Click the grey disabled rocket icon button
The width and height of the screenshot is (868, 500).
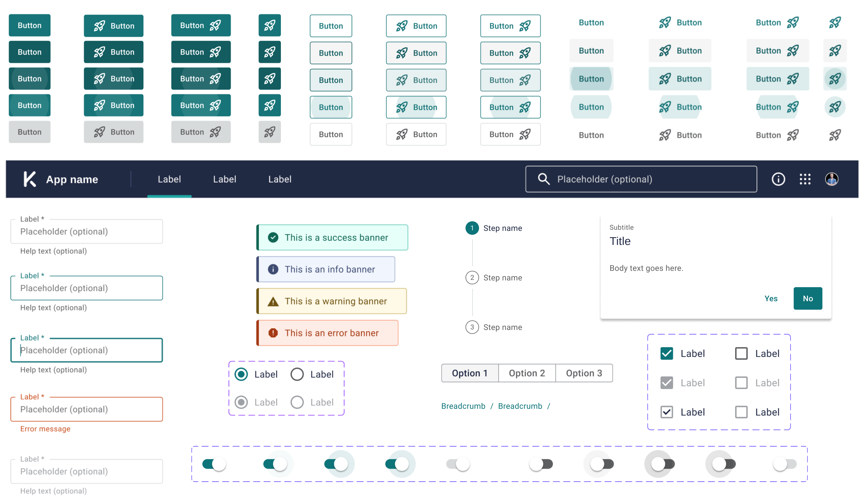[x=269, y=132]
